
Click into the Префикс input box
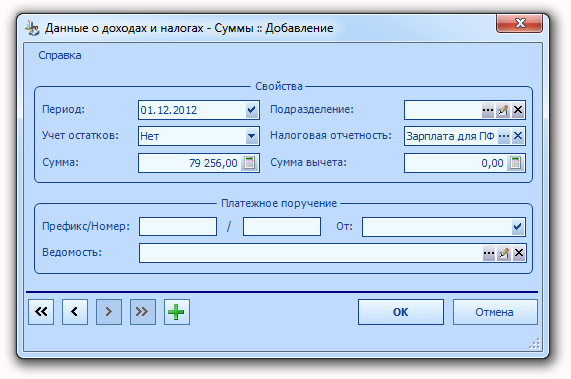point(178,226)
